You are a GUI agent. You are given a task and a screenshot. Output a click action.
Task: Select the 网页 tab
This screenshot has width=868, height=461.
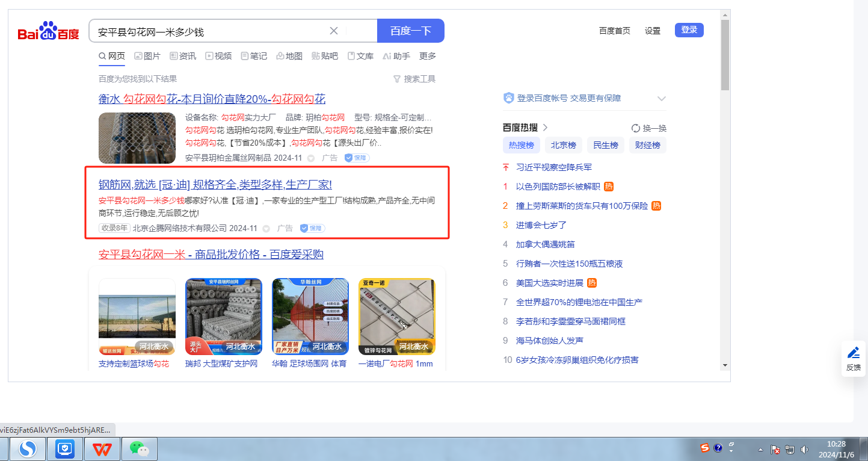112,56
